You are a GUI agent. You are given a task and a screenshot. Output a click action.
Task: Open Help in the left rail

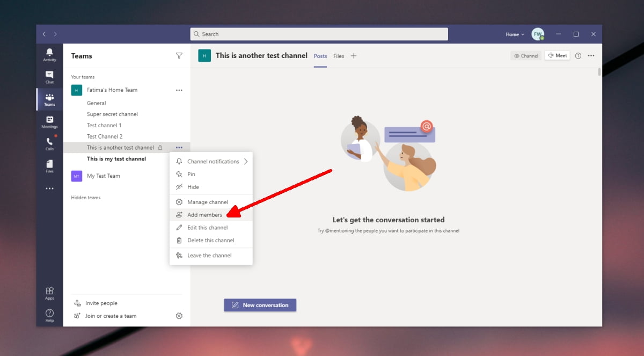(x=49, y=315)
